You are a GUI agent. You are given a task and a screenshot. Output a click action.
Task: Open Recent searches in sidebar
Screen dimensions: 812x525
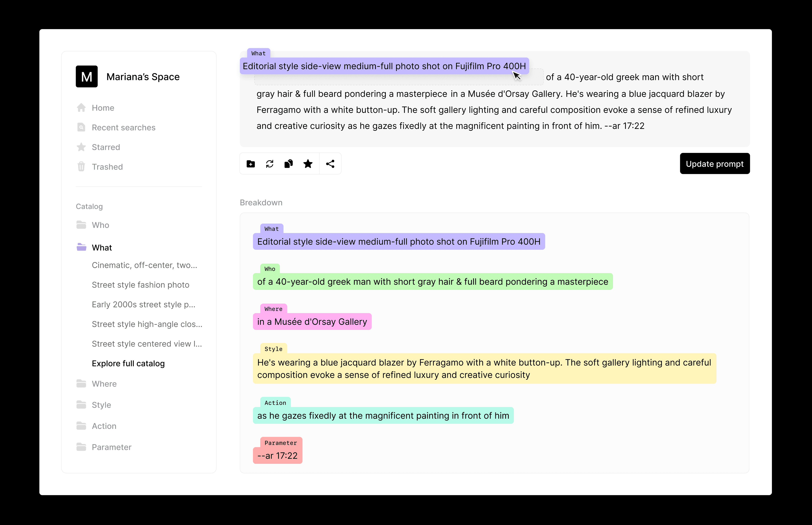[123, 128]
